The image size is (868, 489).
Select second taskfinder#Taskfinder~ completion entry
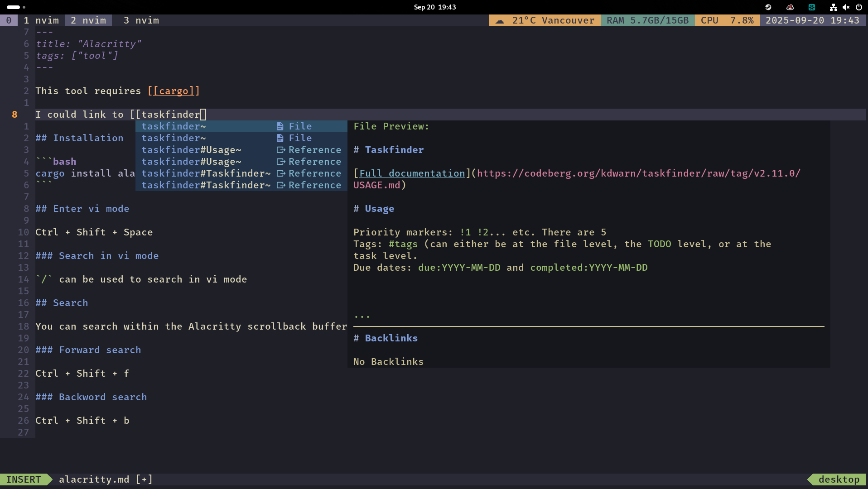pos(241,185)
